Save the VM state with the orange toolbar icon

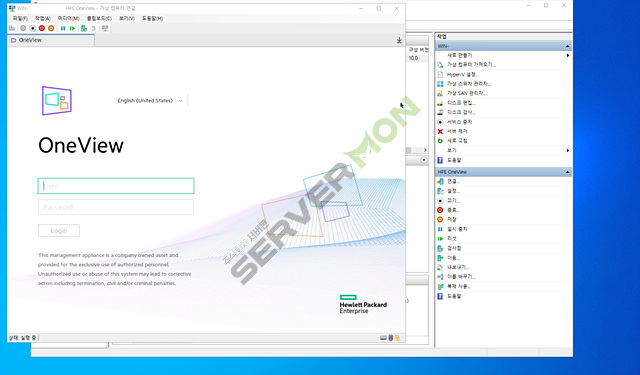pyautogui.click(x=51, y=28)
